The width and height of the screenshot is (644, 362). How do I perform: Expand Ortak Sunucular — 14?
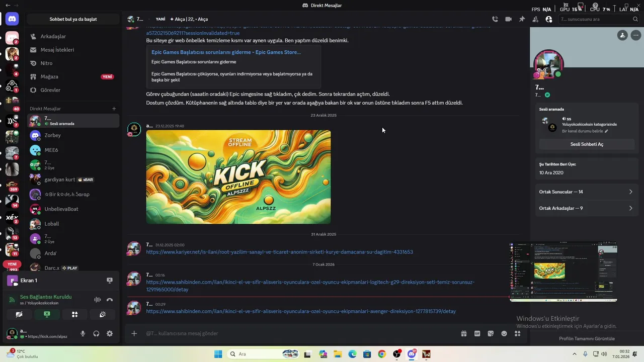pyautogui.click(x=587, y=192)
